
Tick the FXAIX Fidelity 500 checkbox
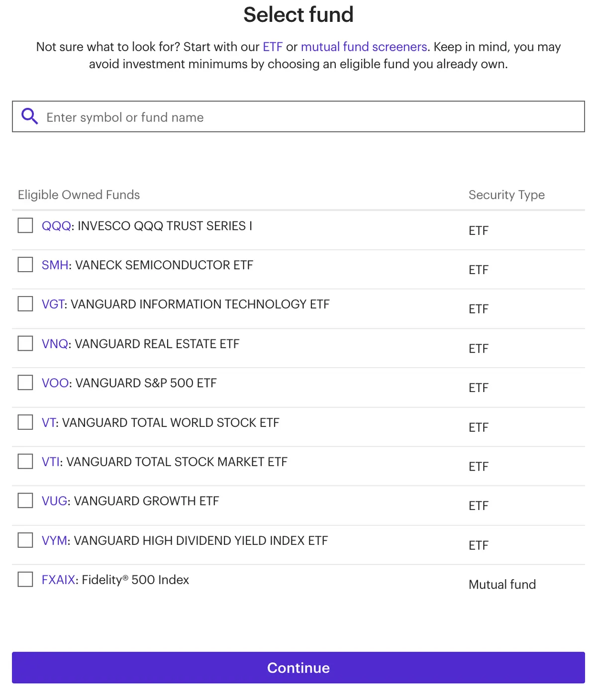pyautogui.click(x=25, y=580)
